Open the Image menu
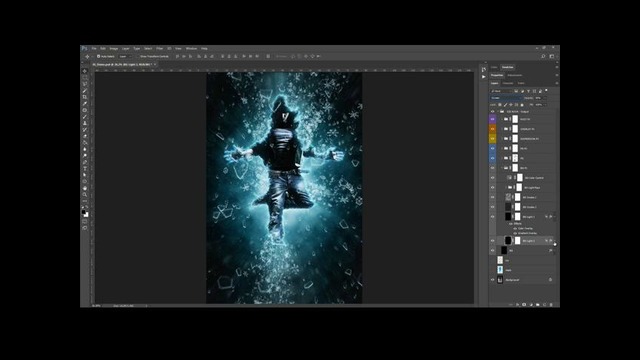The height and width of the screenshot is (360, 640). tap(113, 49)
